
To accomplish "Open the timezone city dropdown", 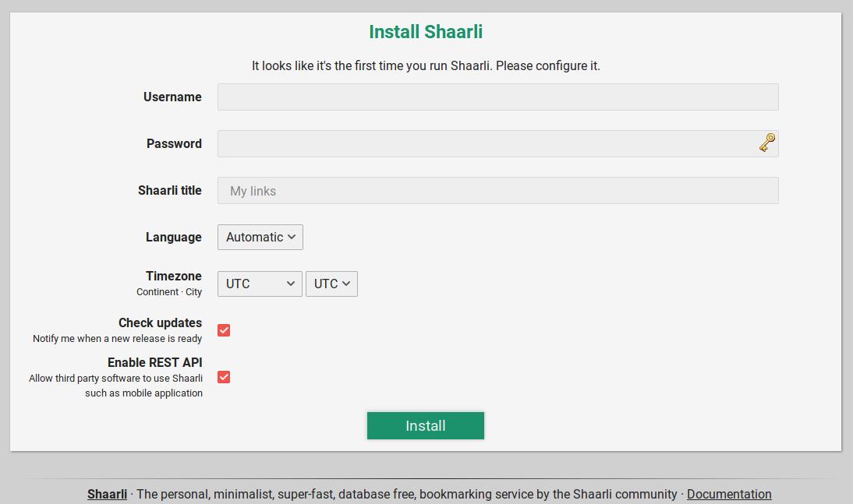I will pyautogui.click(x=331, y=284).
